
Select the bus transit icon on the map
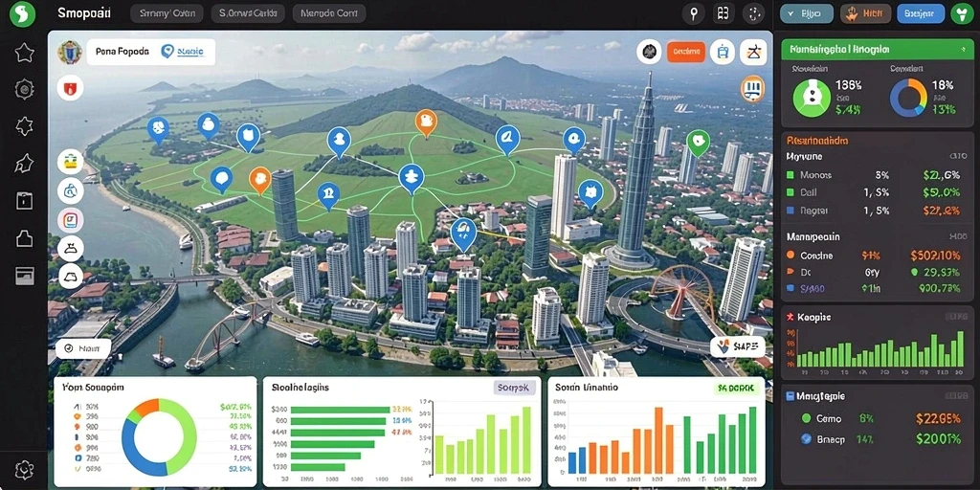click(724, 53)
